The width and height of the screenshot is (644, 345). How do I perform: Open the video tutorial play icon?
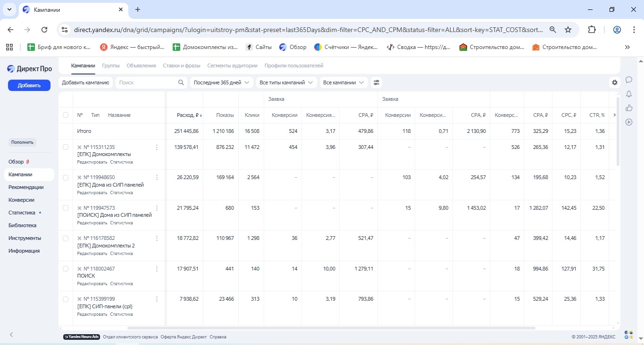tap(629, 122)
